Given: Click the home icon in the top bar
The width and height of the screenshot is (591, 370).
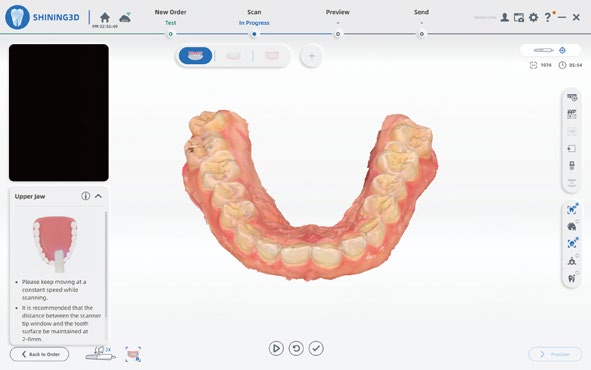Looking at the screenshot, I should (x=105, y=17).
